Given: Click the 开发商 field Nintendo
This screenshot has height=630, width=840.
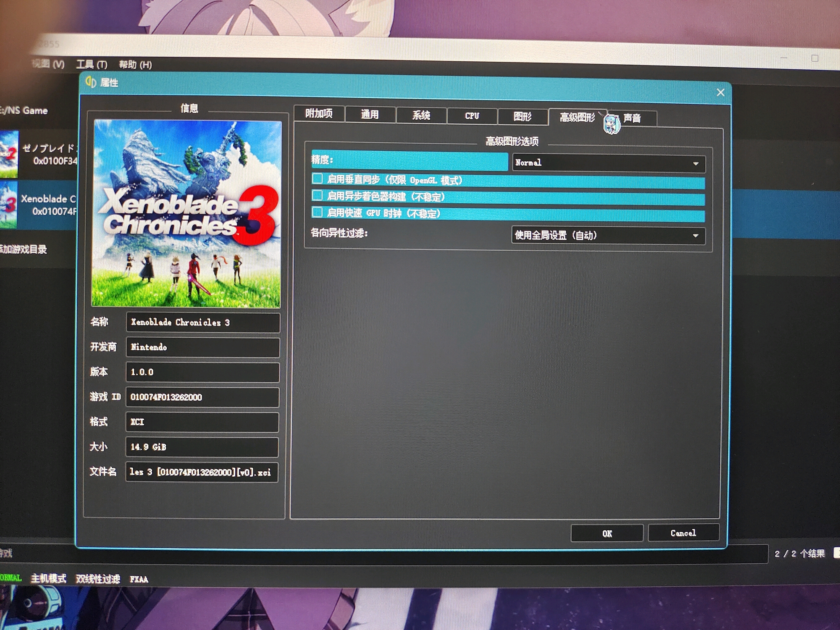Looking at the screenshot, I should click(203, 347).
